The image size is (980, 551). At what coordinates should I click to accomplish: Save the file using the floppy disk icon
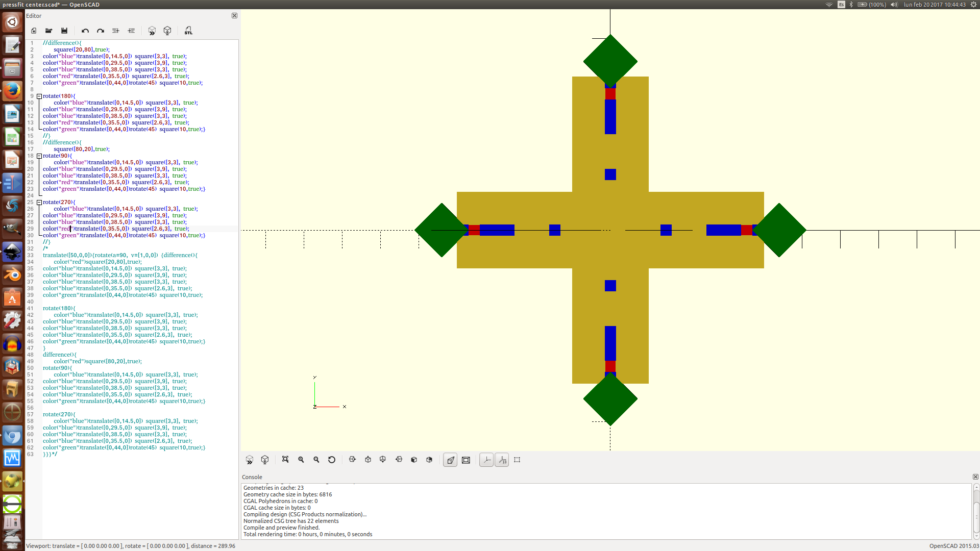tap(64, 31)
